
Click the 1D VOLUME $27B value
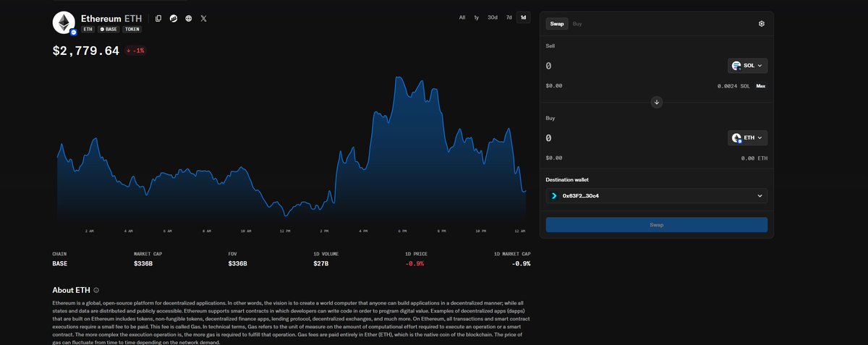click(x=322, y=264)
